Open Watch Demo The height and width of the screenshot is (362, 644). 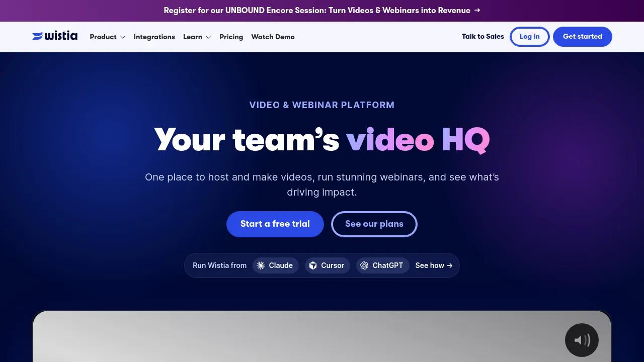273,37
